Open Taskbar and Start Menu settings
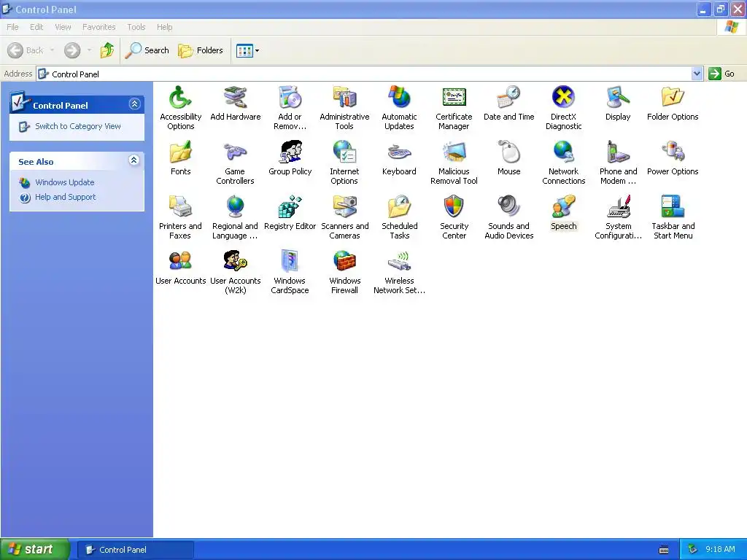 coord(673,217)
